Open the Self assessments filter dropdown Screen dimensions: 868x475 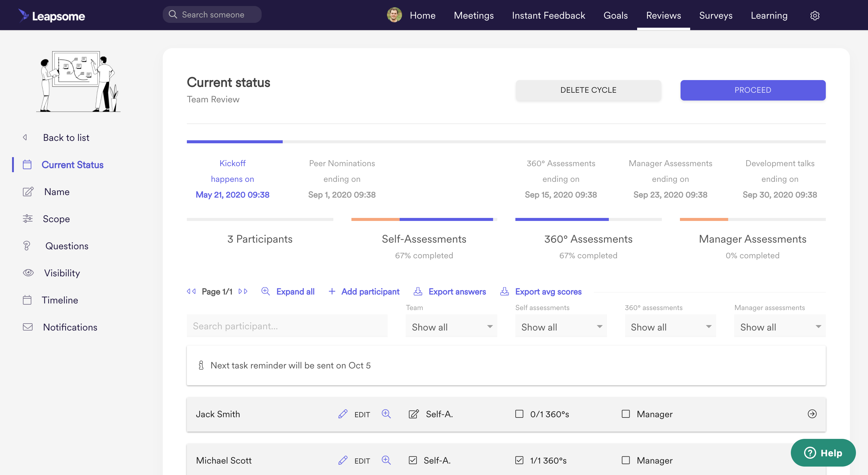point(561,327)
